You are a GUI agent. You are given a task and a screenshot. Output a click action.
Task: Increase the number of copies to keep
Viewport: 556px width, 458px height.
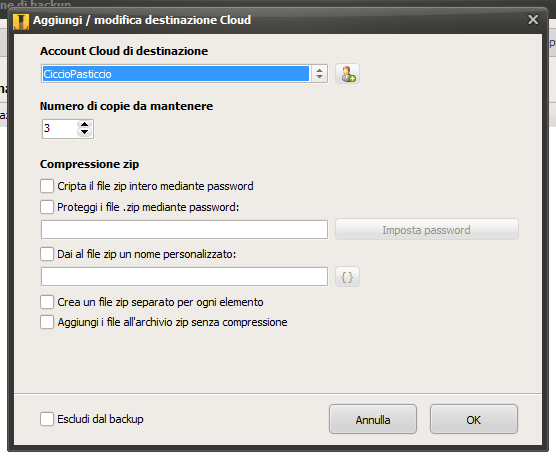[84, 124]
